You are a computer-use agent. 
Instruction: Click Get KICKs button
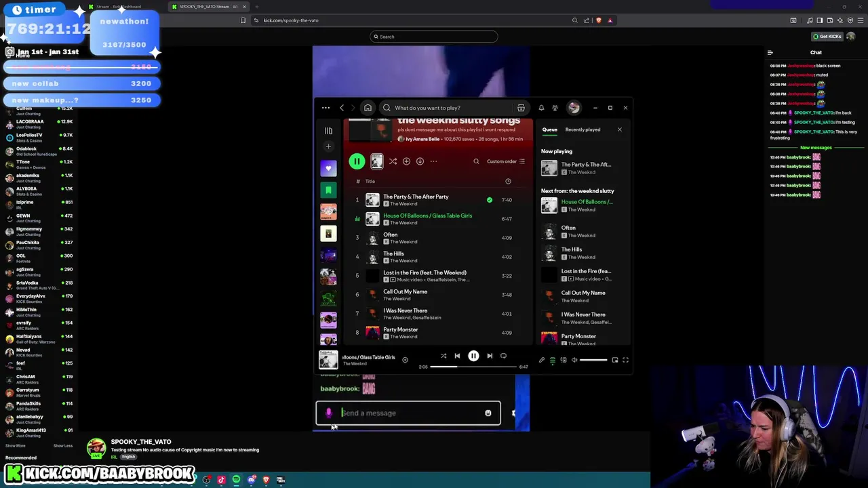point(827,37)
